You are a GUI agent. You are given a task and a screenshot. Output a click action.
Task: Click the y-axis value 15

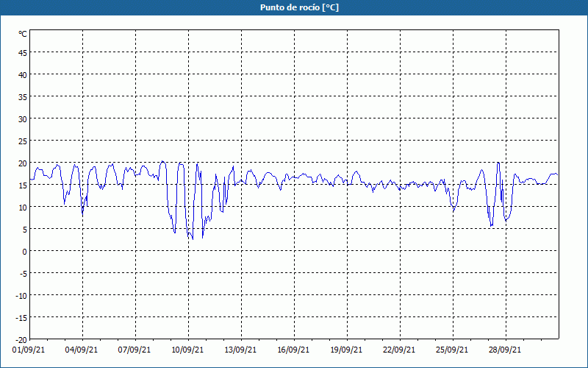tap(23, 185)
